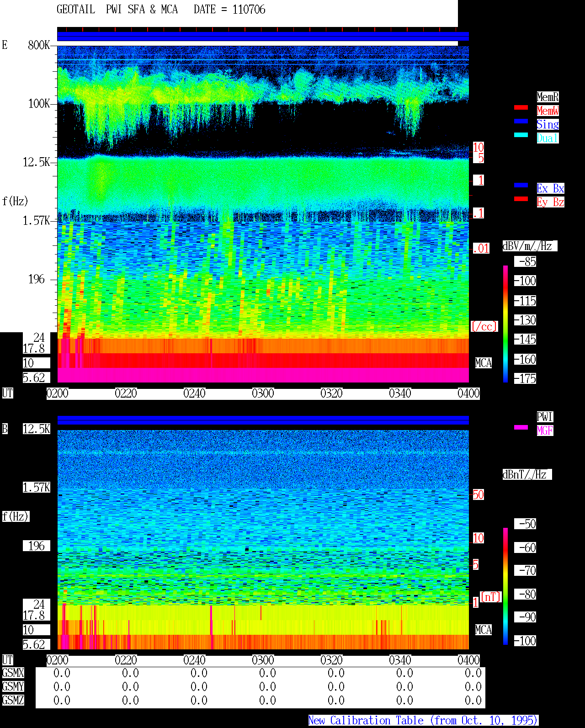Click the blue mode bar above the B spectrogram
585x728 pixels.
[x=263, y=420]
